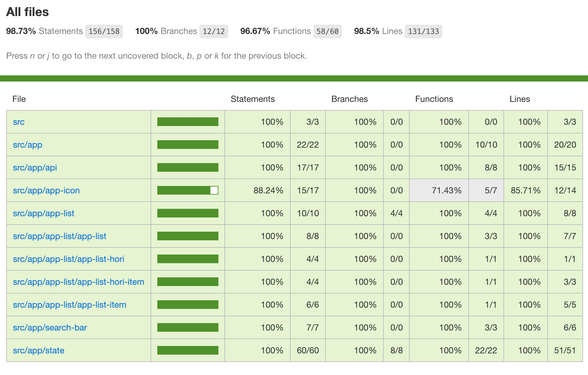Click the 15/17 statements cell
Screen dimensions: 588x375
(308, 191)
